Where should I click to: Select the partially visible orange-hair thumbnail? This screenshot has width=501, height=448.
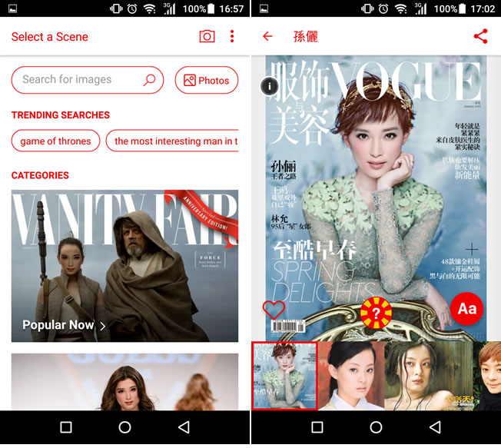(x=487, y=376)
